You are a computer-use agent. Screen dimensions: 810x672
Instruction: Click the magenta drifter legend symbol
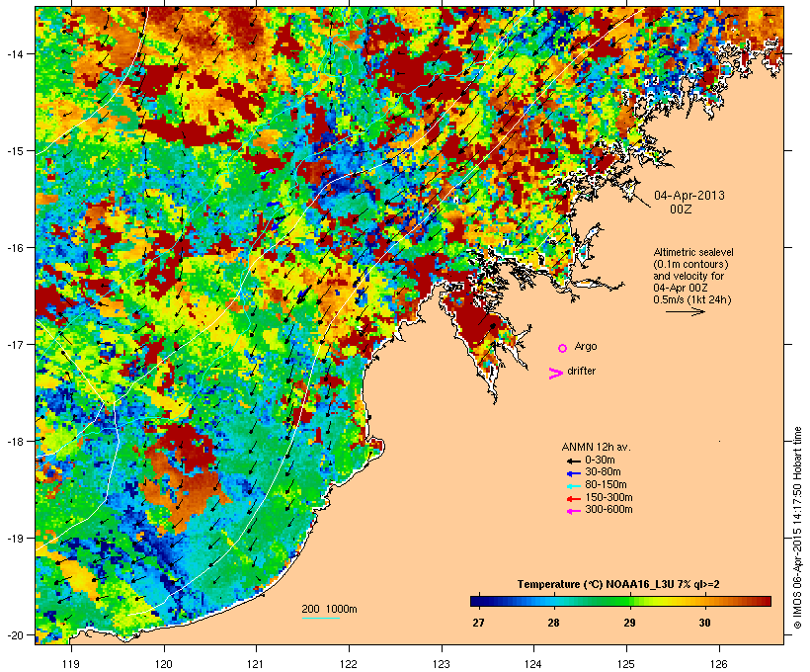pos(556,374)
